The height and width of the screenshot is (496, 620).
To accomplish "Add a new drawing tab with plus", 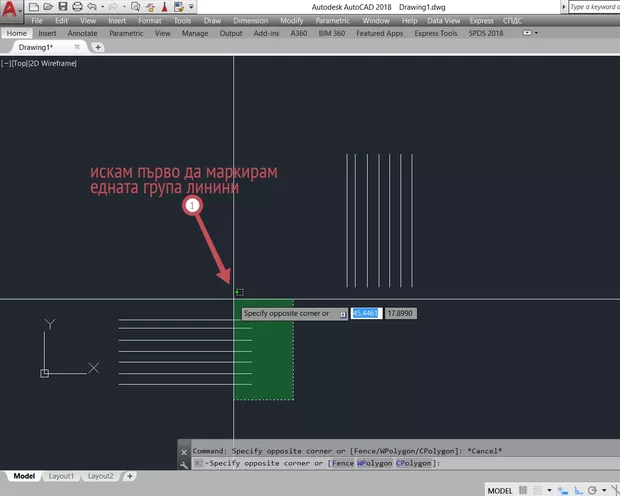I will (x=98, y=47).
